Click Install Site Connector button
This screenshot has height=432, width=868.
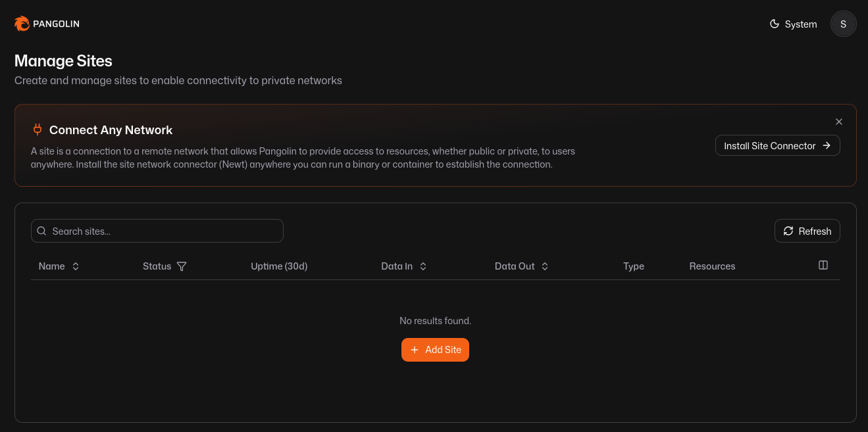coord(777,146)
